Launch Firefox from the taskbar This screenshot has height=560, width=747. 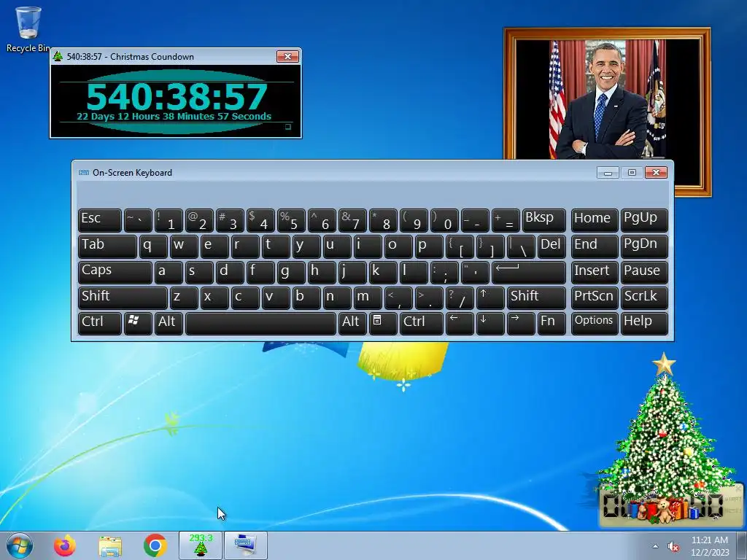[65, 545]
